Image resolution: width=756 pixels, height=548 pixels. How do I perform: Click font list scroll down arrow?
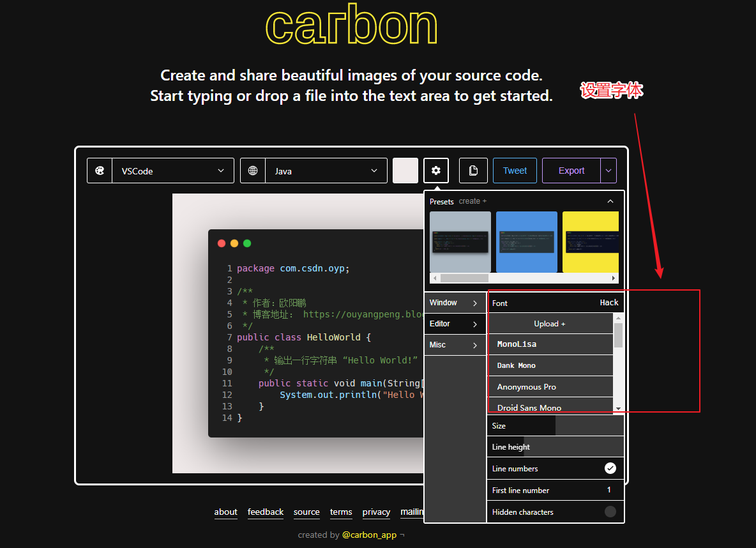tap(619, 409)
